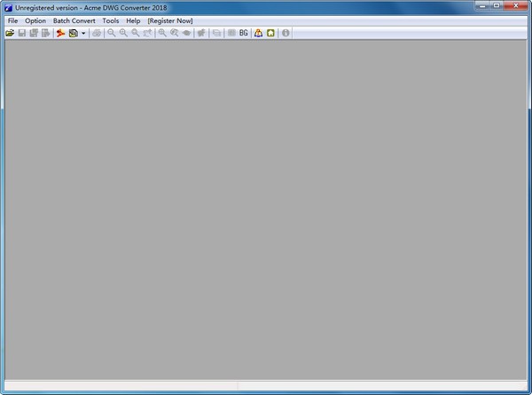Click the yellow home icon in toolbar
The width and height of the screenshot is (532, 395).
coord(270,33)
